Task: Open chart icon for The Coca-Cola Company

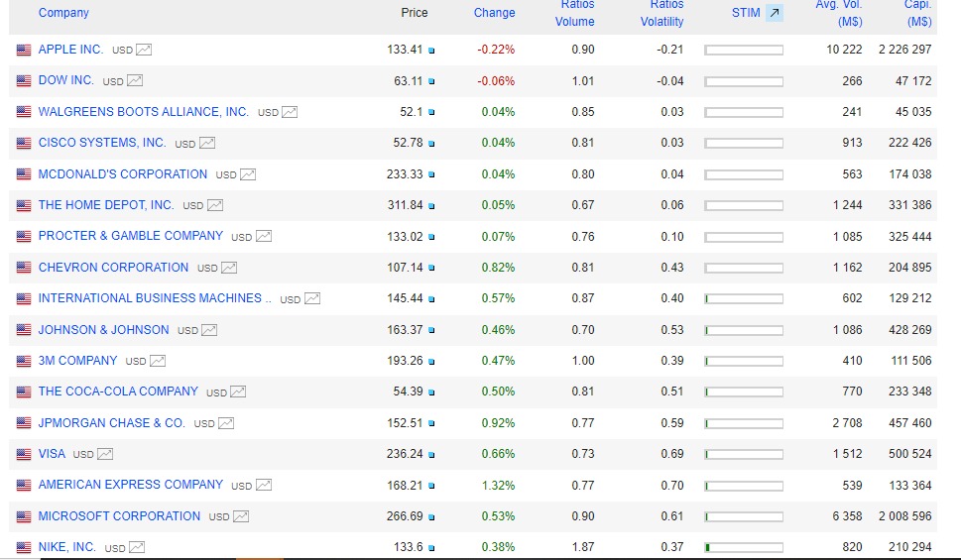Action: coord(238,392)
